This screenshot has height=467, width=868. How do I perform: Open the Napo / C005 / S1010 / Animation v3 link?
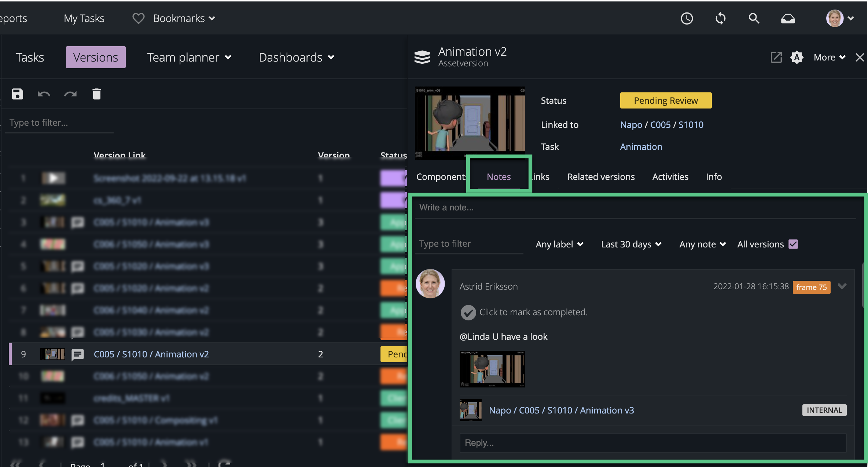561,410
